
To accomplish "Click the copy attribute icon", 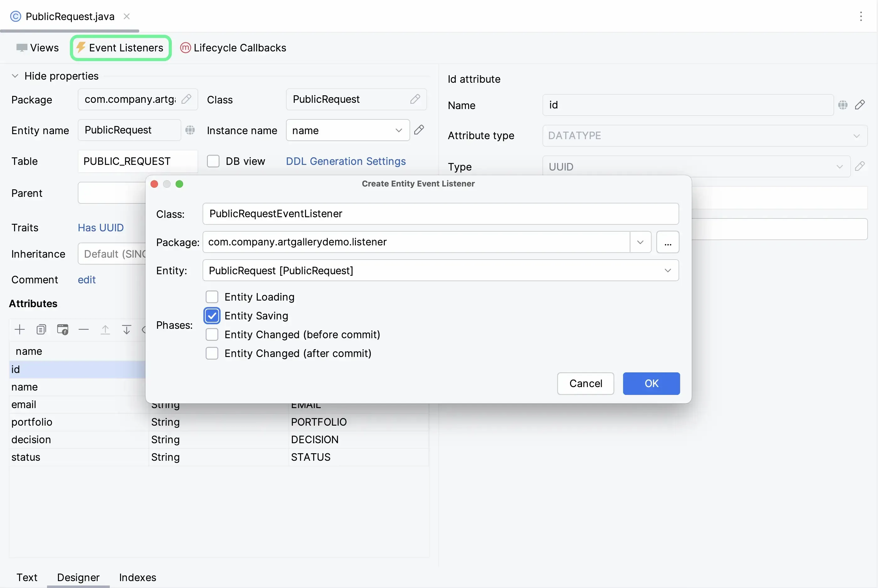I will tap(41, 330).
